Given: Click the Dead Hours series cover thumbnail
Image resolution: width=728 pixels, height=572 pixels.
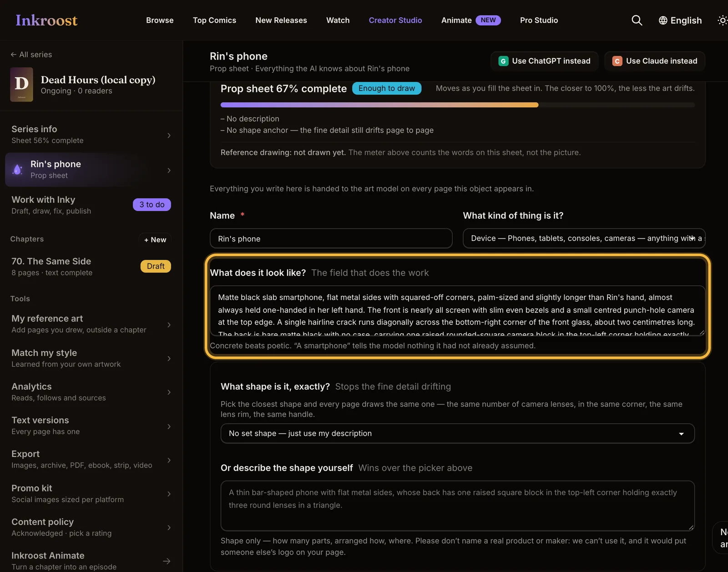Looking at the screenshot, I should (21, 85).
